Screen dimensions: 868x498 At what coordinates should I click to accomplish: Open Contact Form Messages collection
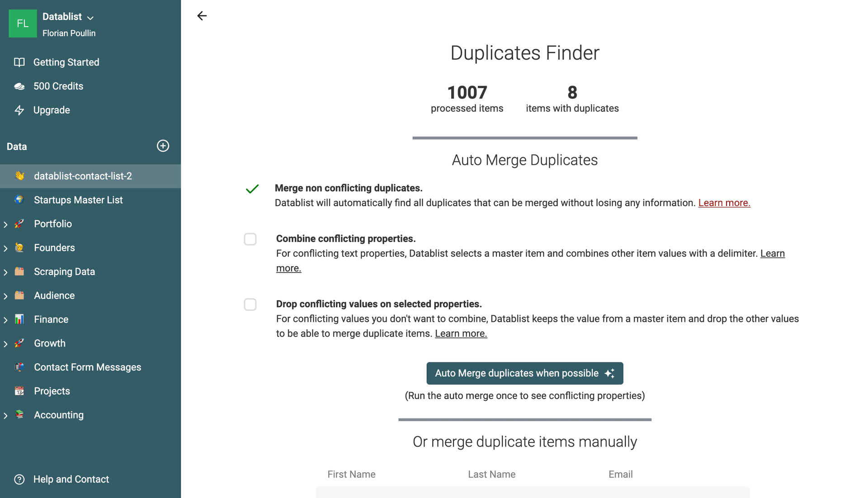pos(87,367)
